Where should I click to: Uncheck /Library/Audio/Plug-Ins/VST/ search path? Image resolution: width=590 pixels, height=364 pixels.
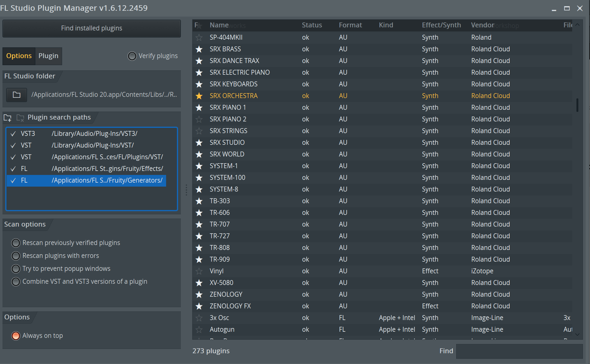(x=13, y=145)
